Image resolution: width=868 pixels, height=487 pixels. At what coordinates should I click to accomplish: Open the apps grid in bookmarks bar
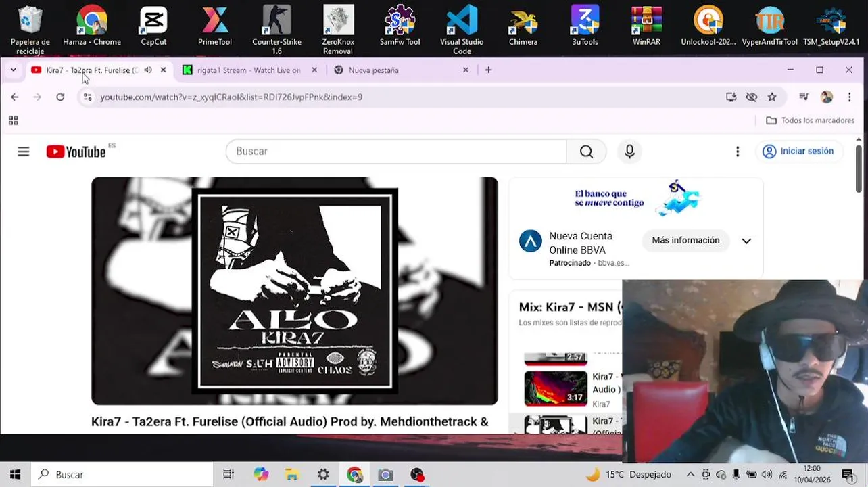point(13,120)
